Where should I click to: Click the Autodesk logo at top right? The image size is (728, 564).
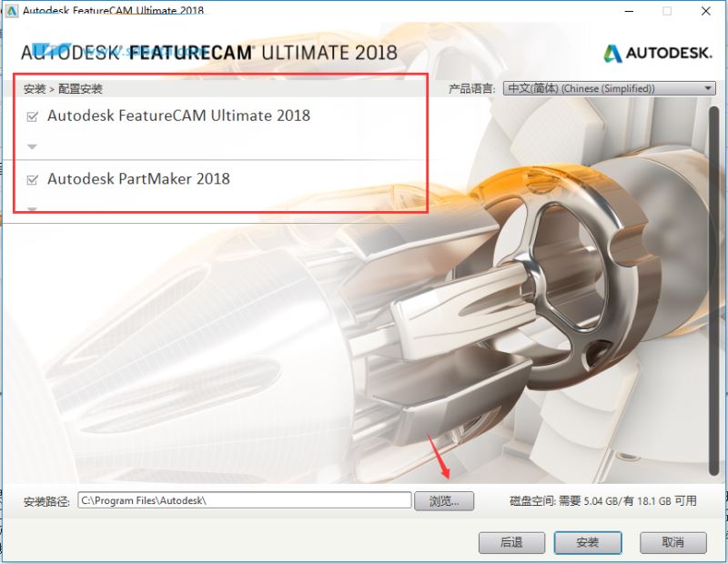[658, 54]
